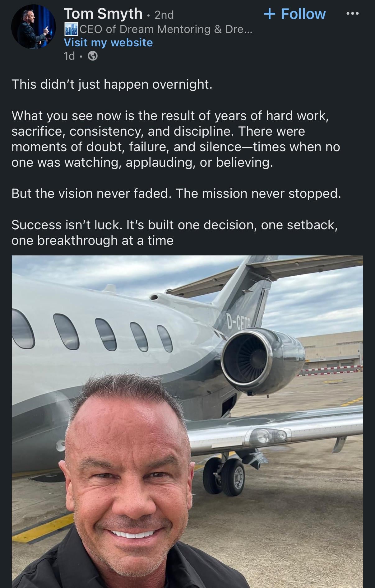Tap the plus icon beside Follow
The image size is (375, 588).
[269, 14]
